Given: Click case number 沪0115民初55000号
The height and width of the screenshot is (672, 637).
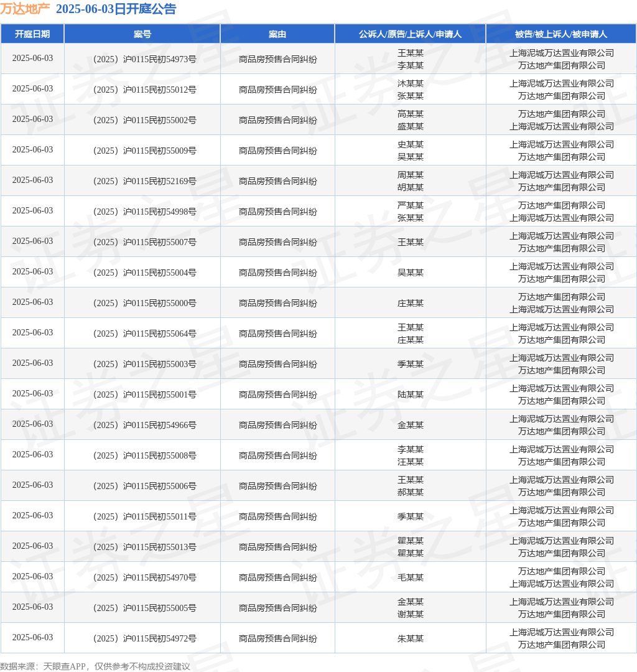Looking at the screenshot, I should pos(145,302).
